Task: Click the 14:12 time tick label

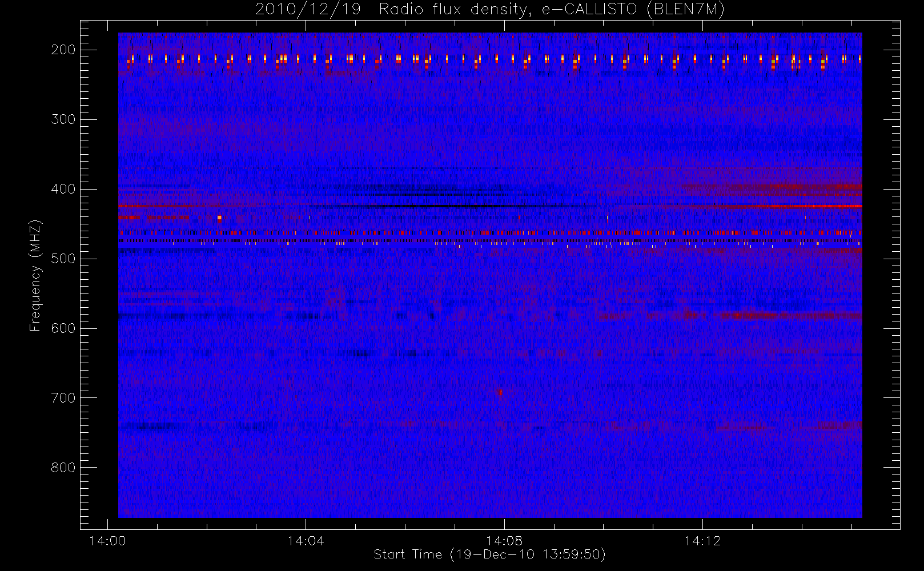Action: [702, 541]
